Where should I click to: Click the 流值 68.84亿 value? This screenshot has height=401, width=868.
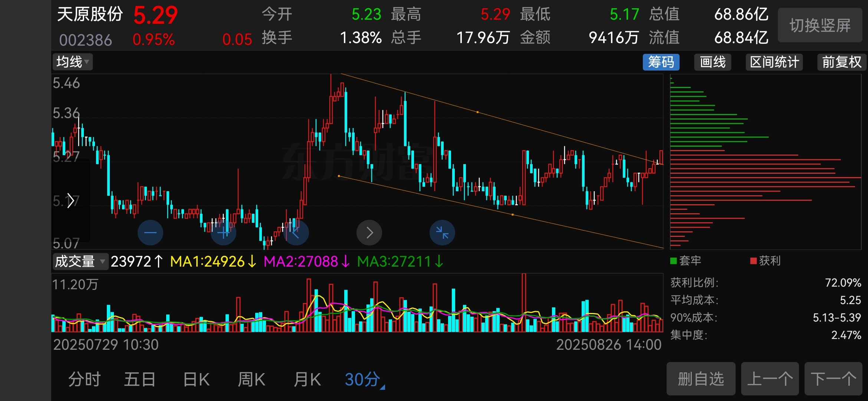(741, 38)
